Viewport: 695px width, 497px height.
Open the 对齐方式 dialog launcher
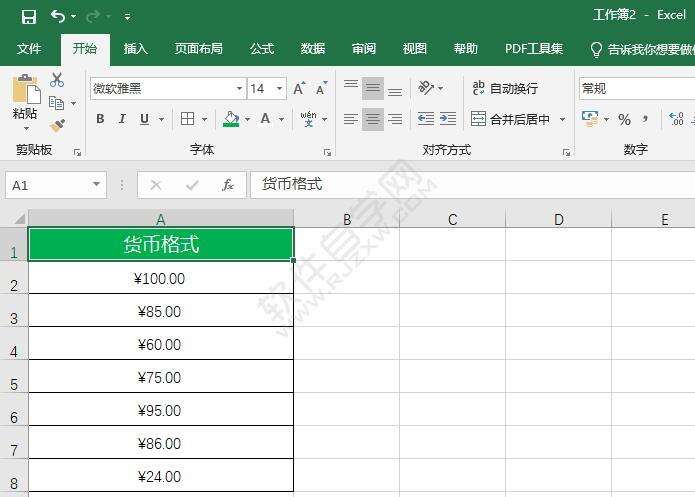566,153
